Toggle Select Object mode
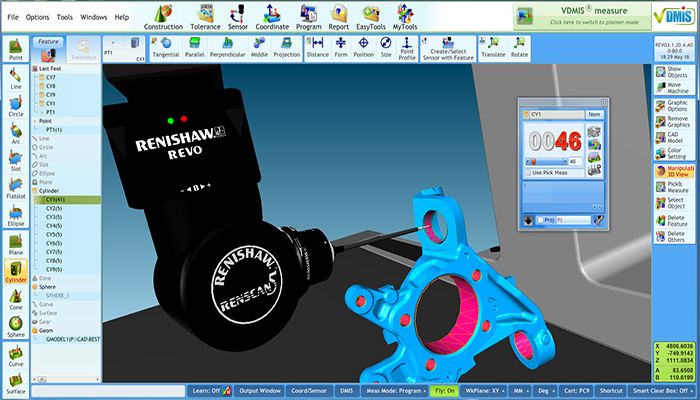Viewport: 700px width, 400px height. click(674, 203)
